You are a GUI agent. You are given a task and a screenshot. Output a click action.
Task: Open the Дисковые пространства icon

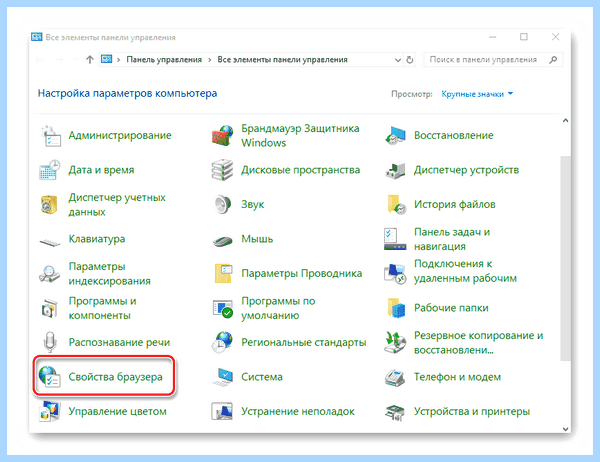(x=223, y=170)
